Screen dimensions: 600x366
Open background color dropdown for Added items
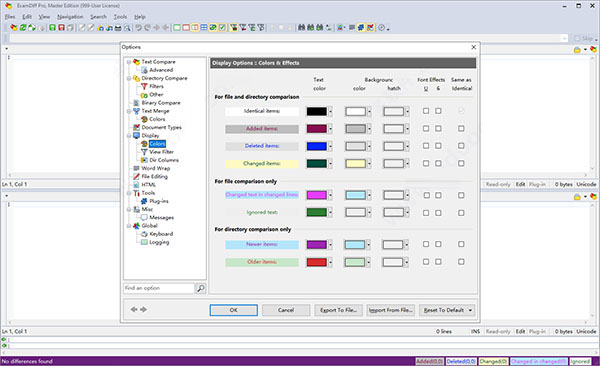tap(369, 129)
